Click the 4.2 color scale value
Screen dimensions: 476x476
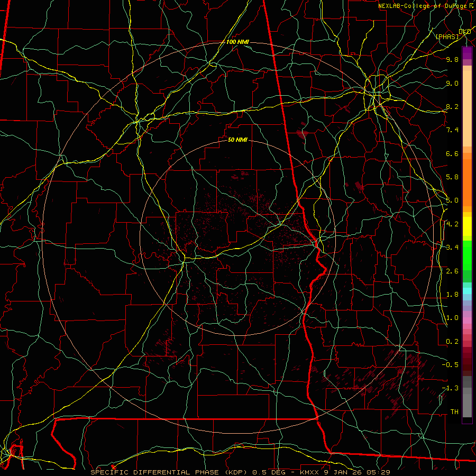(x=452, y=224)
